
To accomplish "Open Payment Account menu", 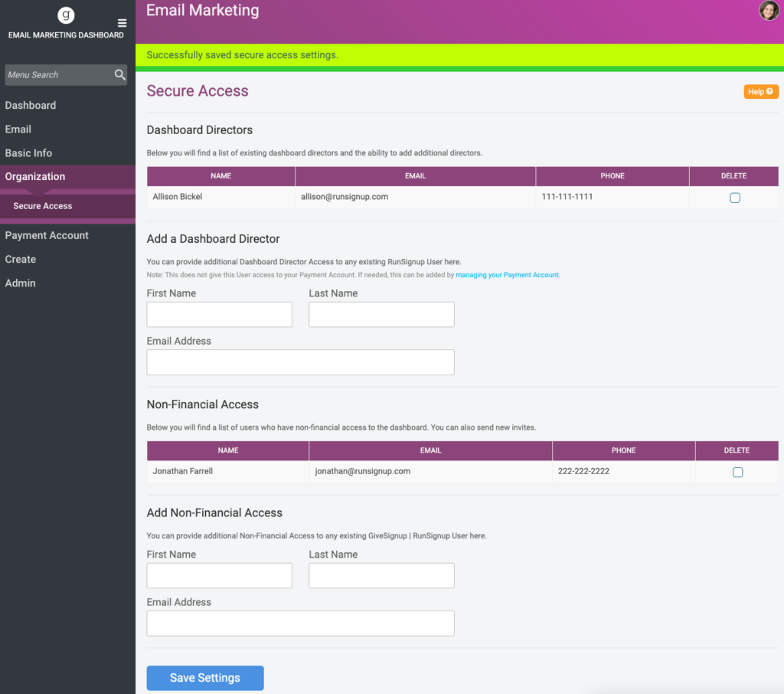I will [x=47, y=235].
